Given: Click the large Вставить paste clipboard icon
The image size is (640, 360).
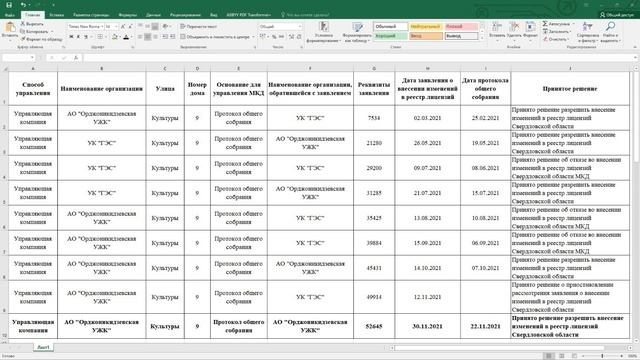Looking at the screenshot, I should click(x=10, y=28).
